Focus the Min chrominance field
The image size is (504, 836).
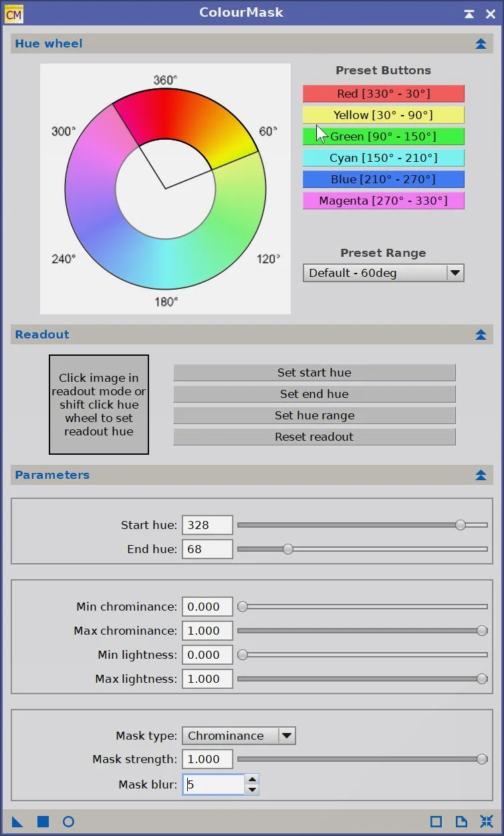click(207, 607)
